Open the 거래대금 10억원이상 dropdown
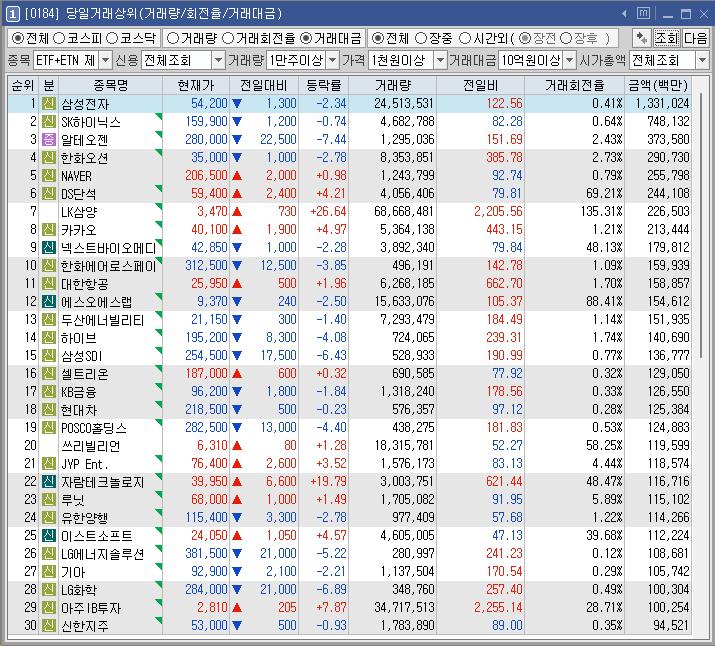 570,60
